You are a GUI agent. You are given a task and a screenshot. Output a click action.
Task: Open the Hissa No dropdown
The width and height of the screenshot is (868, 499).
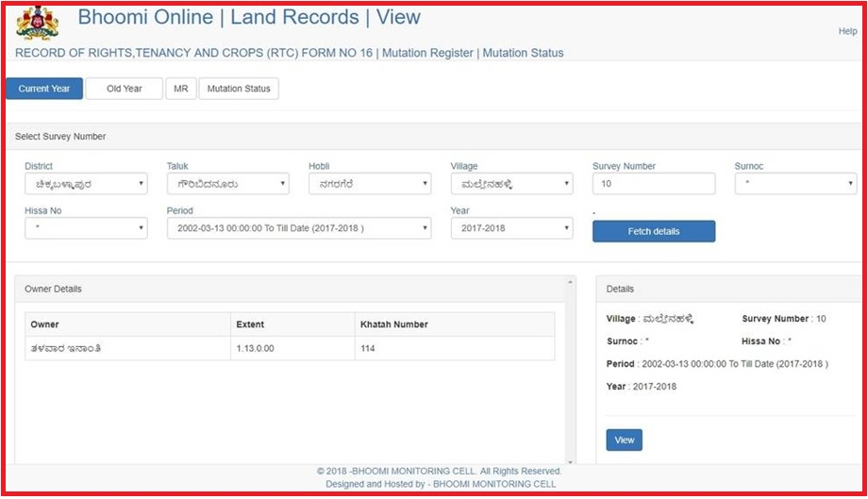tap(87, 228)
